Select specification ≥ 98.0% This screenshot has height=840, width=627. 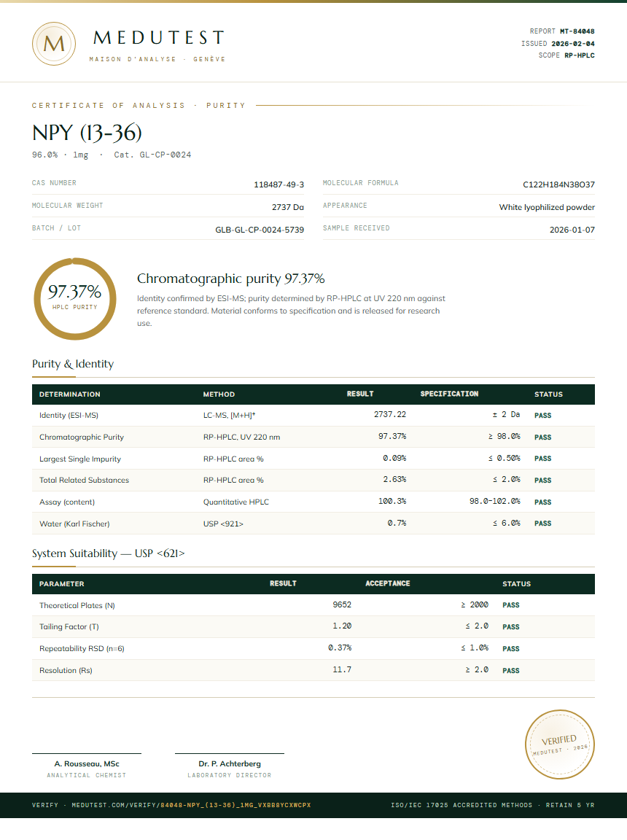(504, 437)
